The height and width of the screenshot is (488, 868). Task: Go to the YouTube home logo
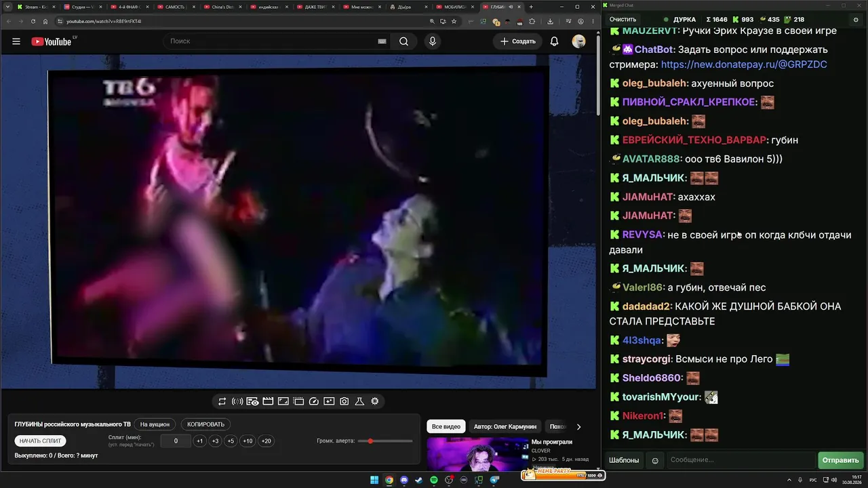(x=52, y=41)
